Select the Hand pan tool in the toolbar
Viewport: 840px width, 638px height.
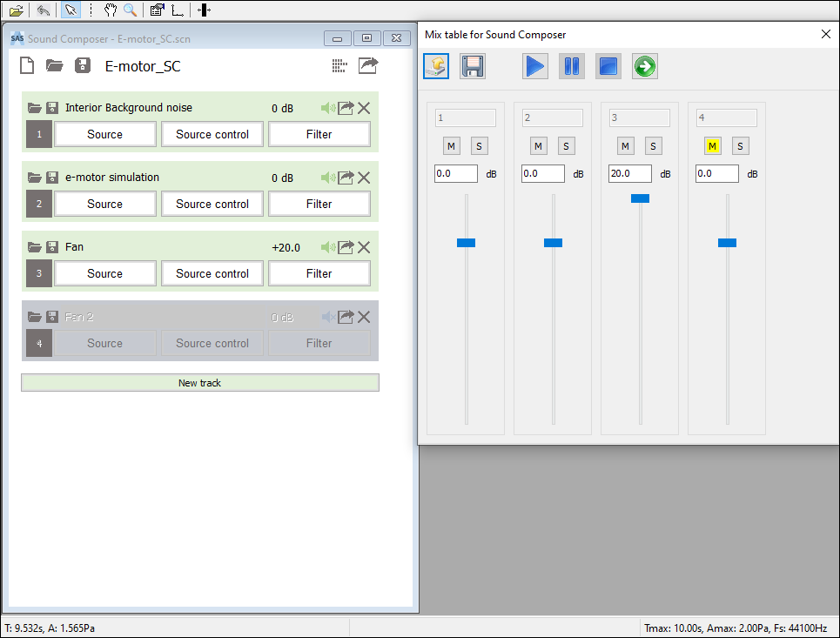[110, 10]
